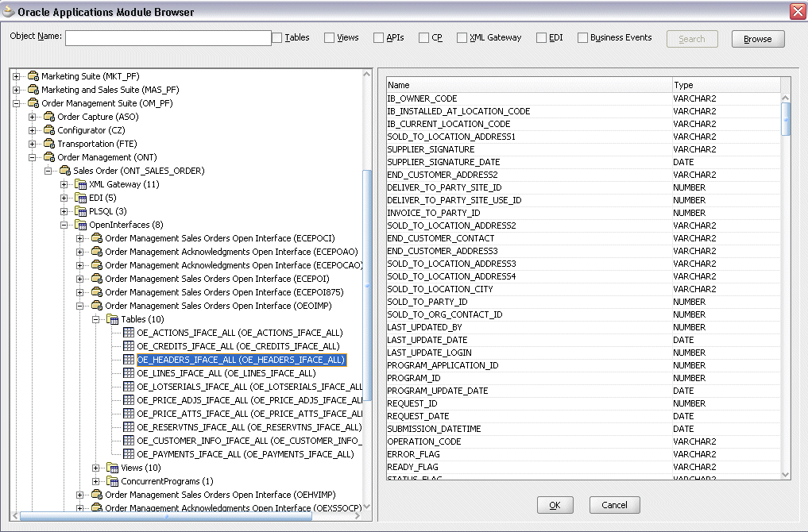
Task: Click the EDI (5) node icon
Action: click(x=82, y=198)
